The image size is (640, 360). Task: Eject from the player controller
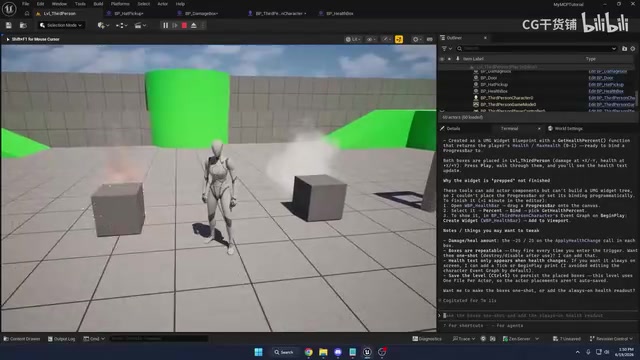point(194,25)
